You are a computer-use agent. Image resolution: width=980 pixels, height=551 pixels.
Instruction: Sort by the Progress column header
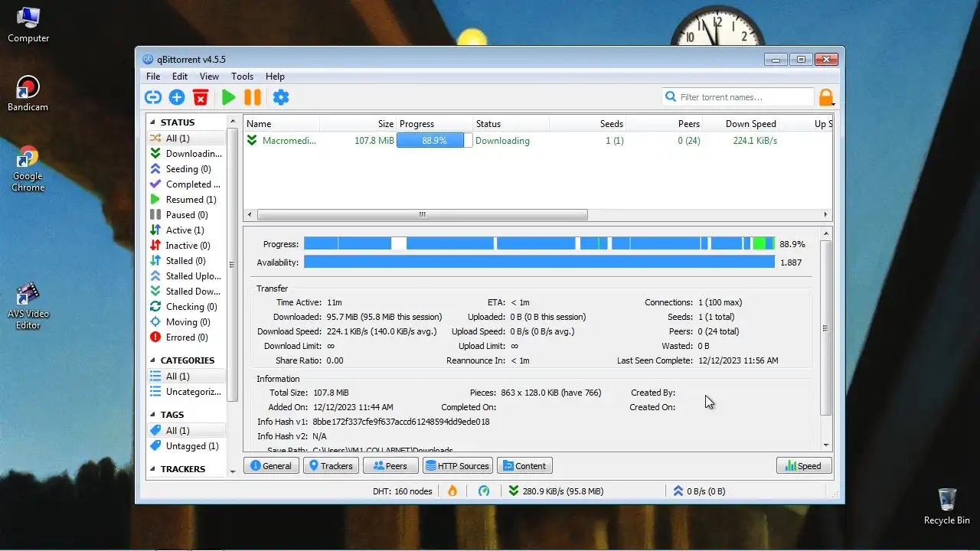tap(434, 124)
